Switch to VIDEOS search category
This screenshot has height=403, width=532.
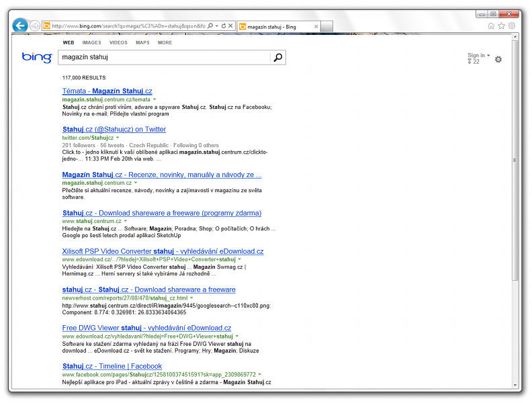(x=118, y=42)
